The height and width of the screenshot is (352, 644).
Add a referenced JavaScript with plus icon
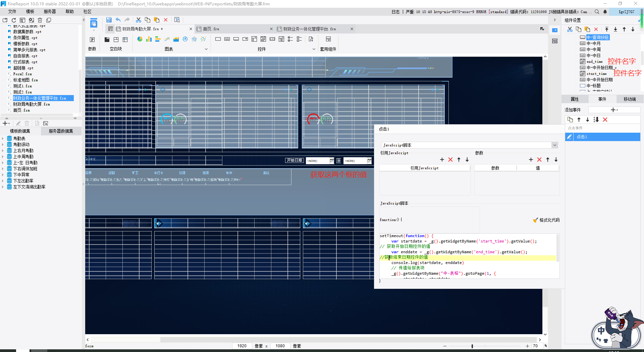[442, 160]
